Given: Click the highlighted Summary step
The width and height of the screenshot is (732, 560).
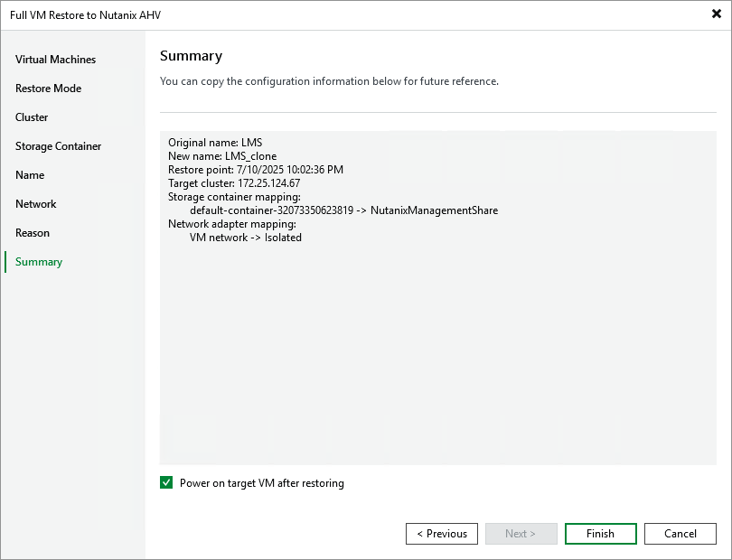Looking at the screenshot, I should pyautogui.click(x=38, y=261).
